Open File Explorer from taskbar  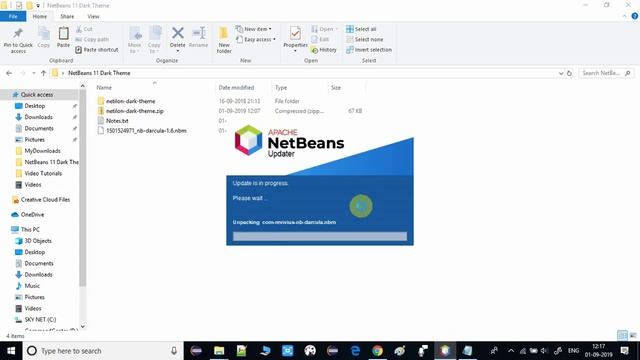click(219, 351)
